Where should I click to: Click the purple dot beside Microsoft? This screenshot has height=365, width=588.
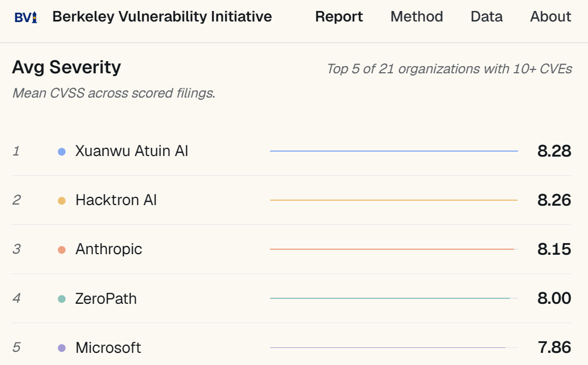tap(62, 348)
